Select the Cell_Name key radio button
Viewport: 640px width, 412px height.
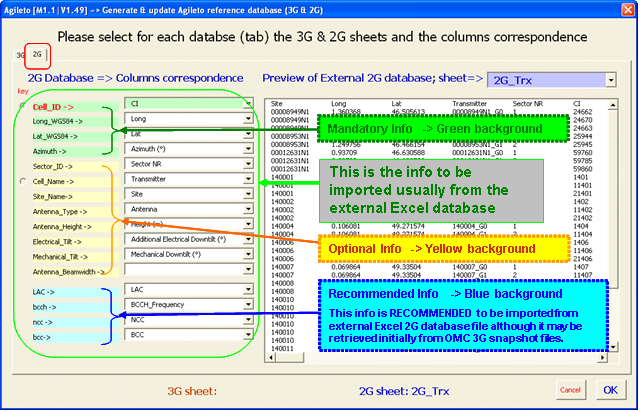pos(23,180)
